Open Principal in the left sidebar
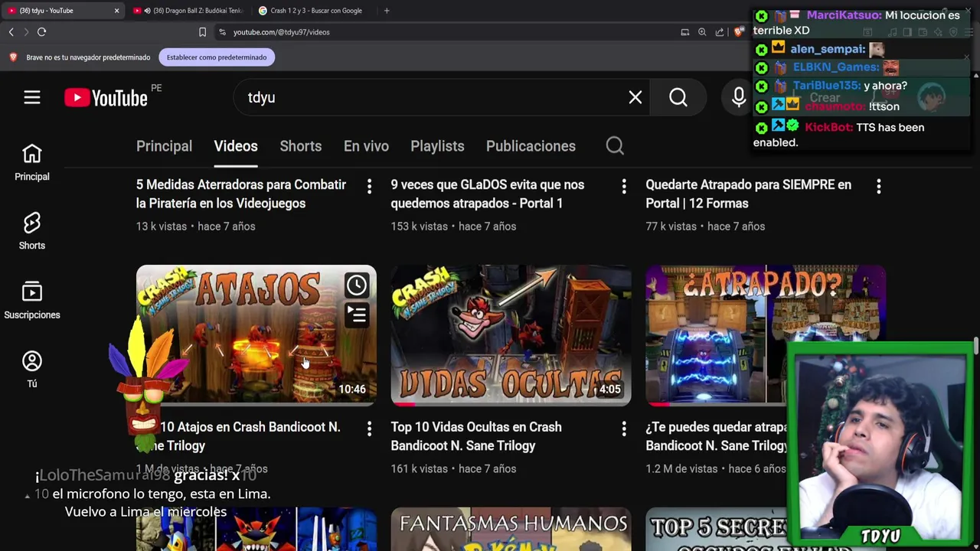This screenshot has width=980, height=551. coord(31,162)
